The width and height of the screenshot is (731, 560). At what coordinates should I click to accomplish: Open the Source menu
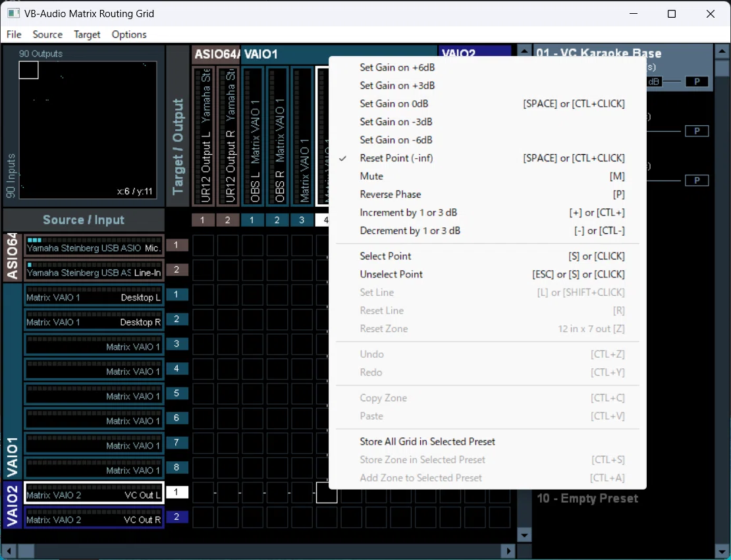point(47,34)
